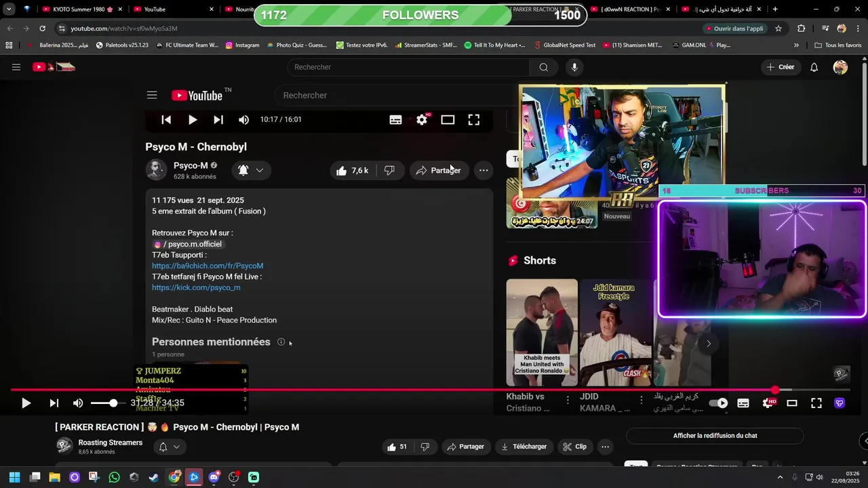Click the Télécharger download button
The height and width of the screenshot is (488, 868).
point(524,447)
